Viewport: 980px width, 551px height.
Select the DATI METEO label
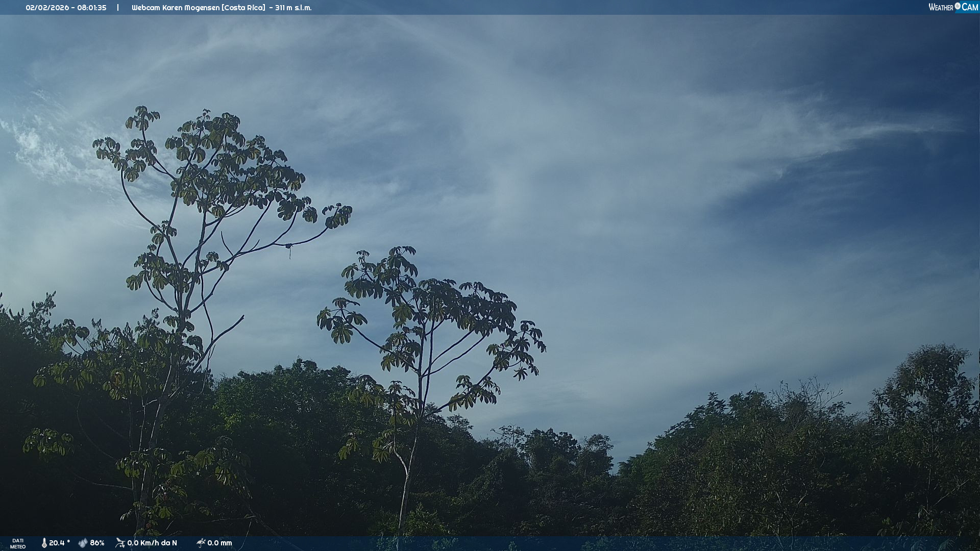(18, 543)
